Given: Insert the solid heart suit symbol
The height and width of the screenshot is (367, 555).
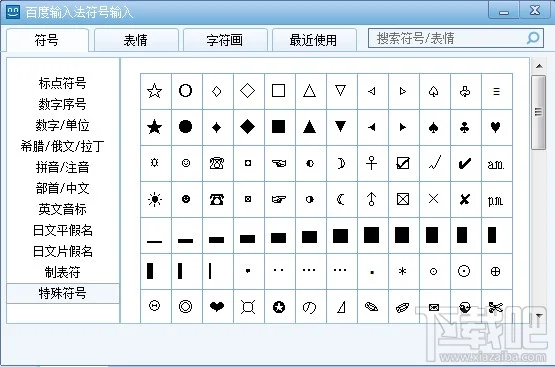Looking at the screenshot, I should (496, 127).
